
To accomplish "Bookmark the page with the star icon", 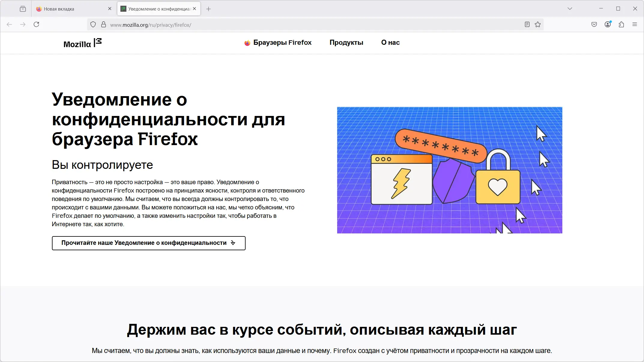I will [537, 24].
